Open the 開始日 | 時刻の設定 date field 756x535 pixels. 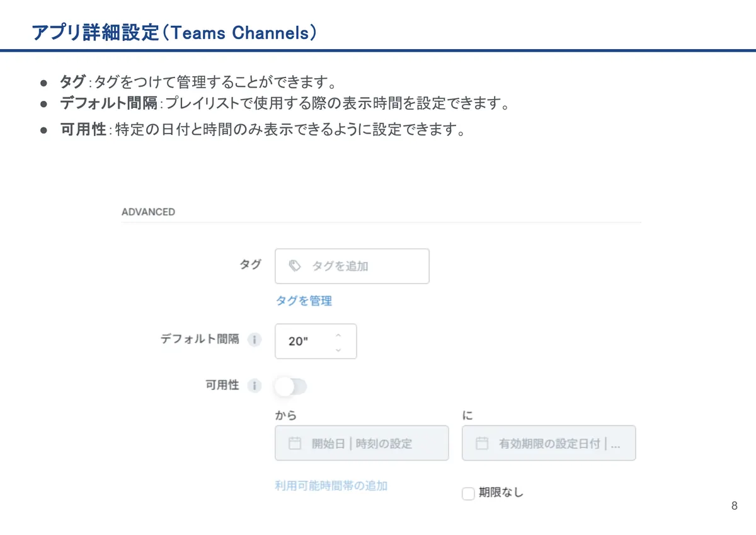point(362,443)
